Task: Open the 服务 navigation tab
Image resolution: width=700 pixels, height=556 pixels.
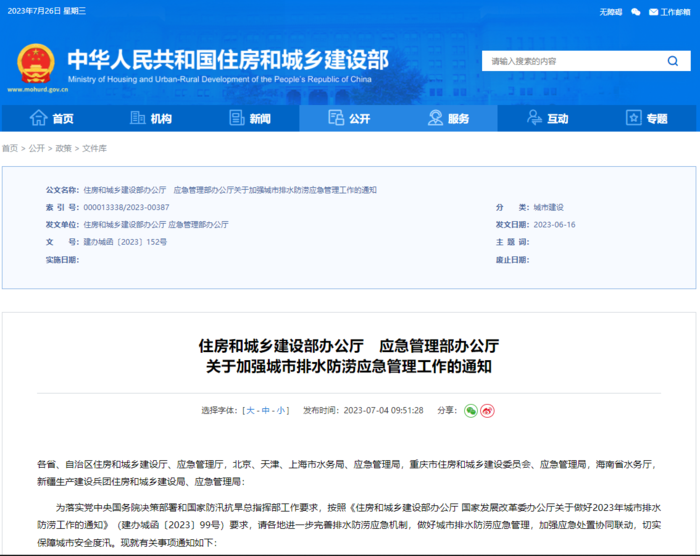Action: [x=448, y=118]
